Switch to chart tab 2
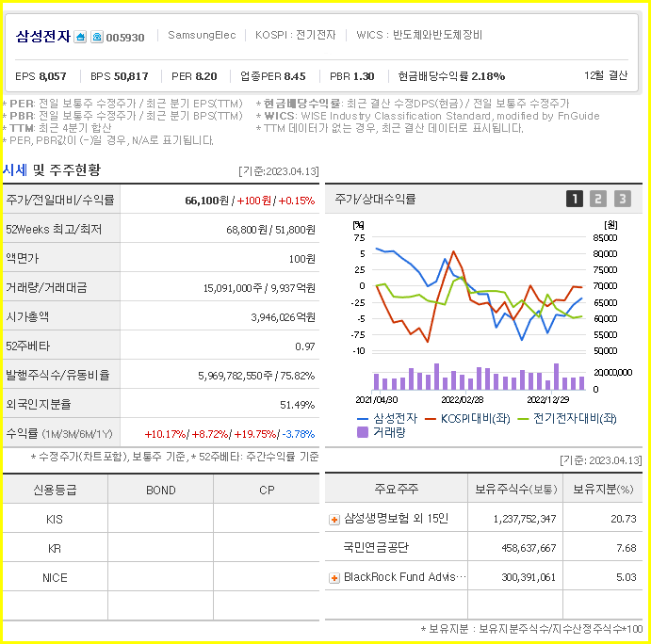651x644 pixels. point(598,199)
